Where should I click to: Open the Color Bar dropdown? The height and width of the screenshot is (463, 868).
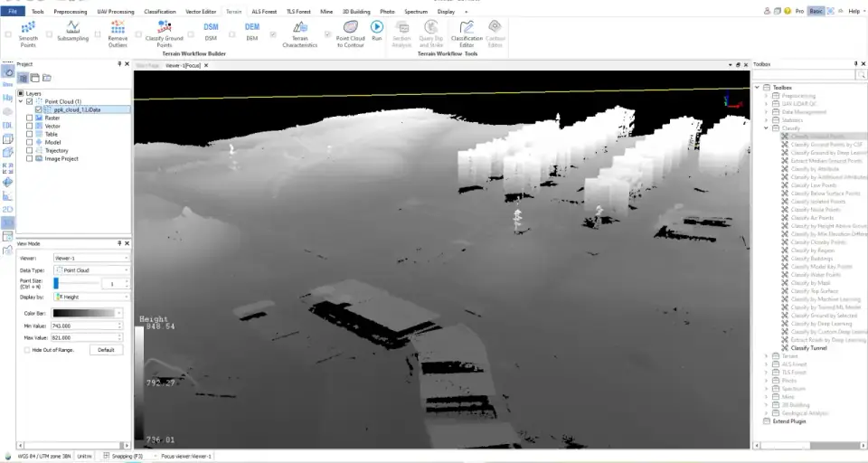(x=119, y=314)
